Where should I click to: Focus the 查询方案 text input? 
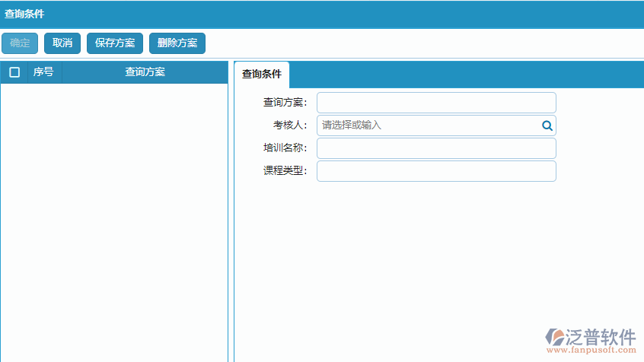[x=435, y=103]
